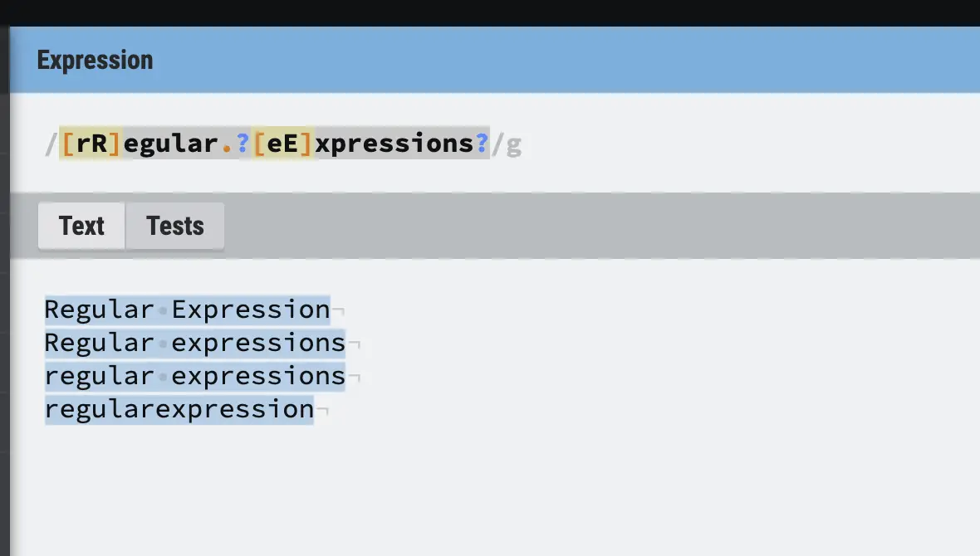This screenshot has height=556, width=980.
Task: Click the lowercase 'regular expressions' match line
Action: [x=194, y=375]
